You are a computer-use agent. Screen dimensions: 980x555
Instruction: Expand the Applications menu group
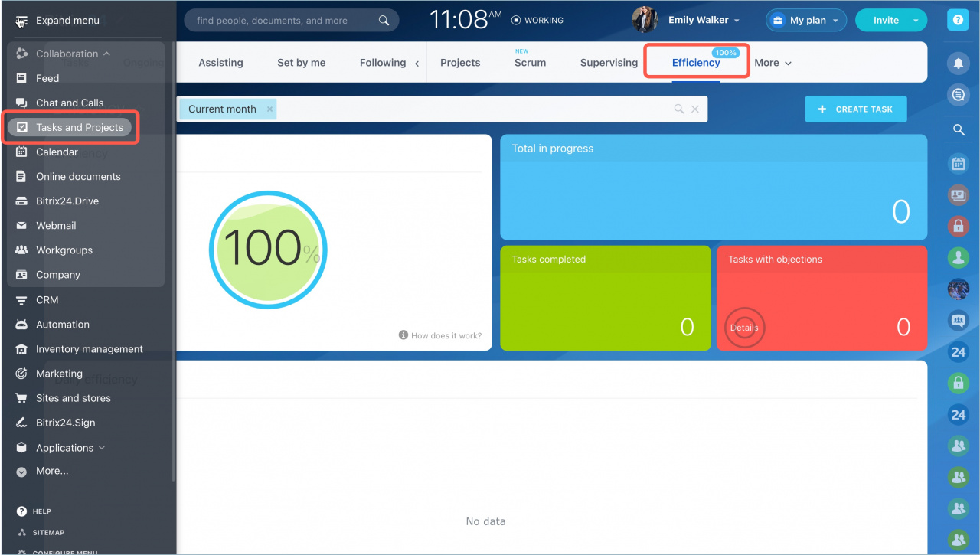pyautogui.click(x=70, y=448)
